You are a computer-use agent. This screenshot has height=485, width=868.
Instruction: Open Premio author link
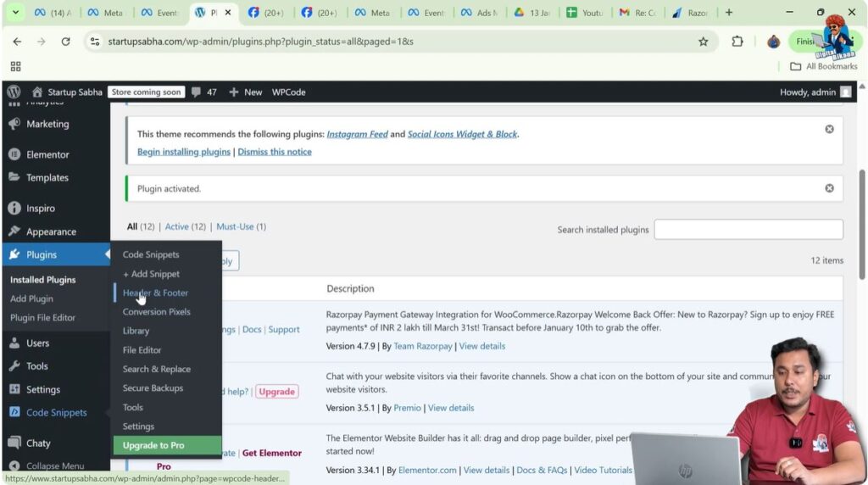[x=408, y=408]
